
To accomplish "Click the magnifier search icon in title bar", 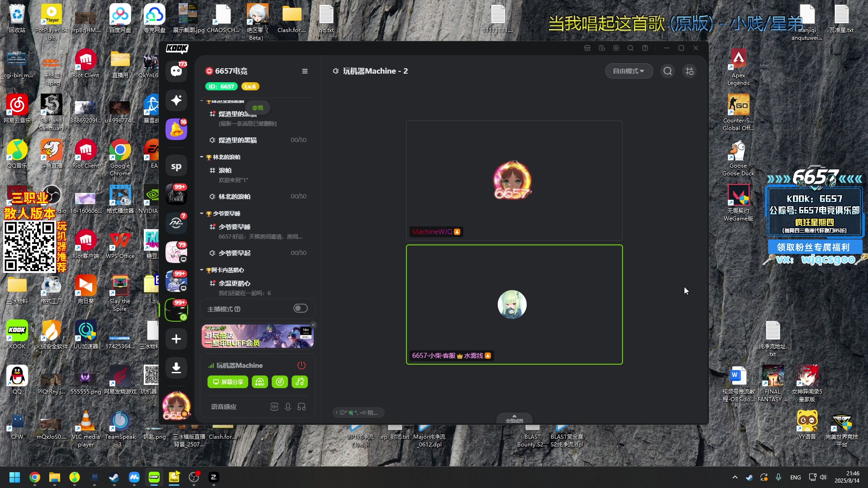I will pos(631,48).
